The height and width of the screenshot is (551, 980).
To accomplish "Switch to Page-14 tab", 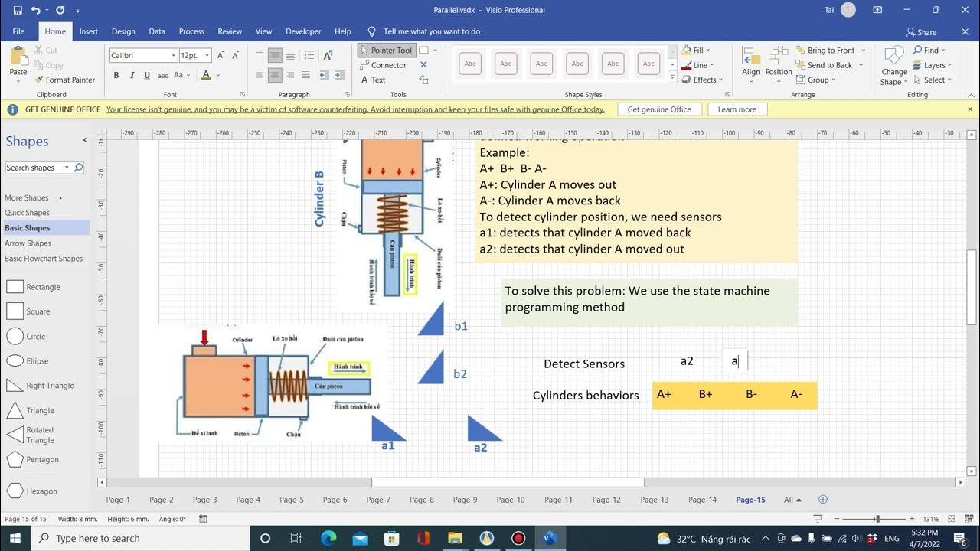I will click(702, 500).
